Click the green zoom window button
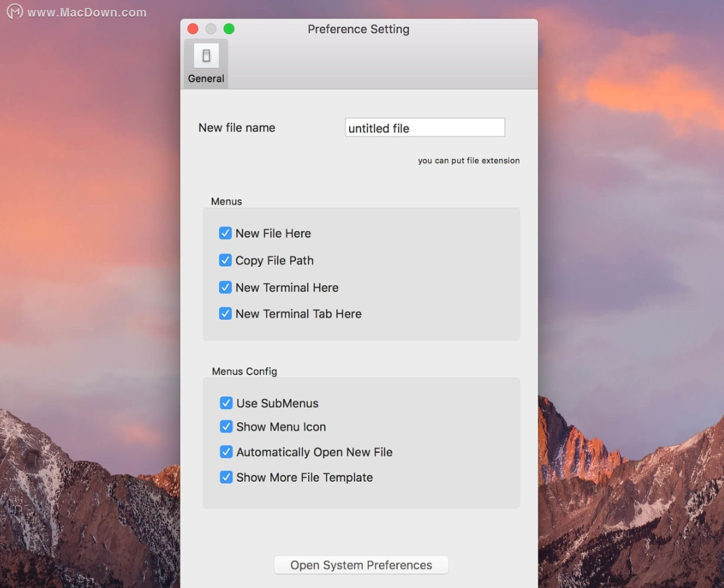This screenshot has width=724, height=588. [x=229, y=29]
